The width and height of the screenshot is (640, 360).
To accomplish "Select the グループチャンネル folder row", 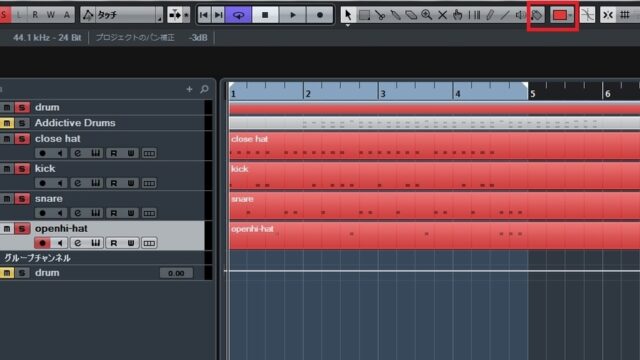I will point(102,258).
